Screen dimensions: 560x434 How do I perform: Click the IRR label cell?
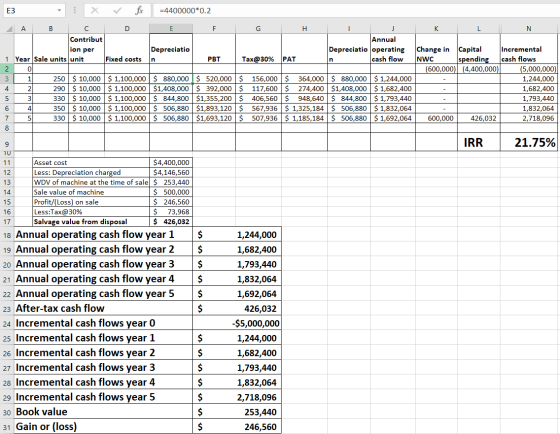pyautogui.click(x=479, y=142)
